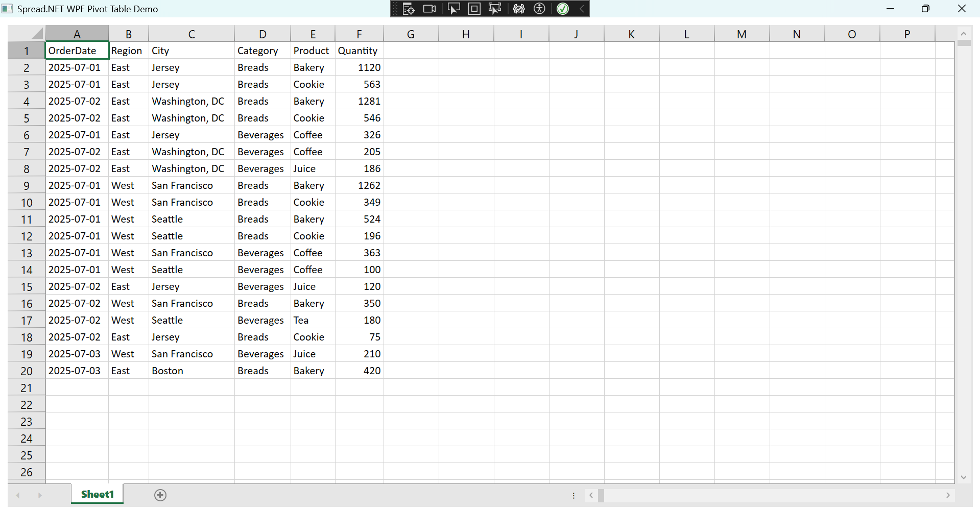
Task: Select column A header
Action: [77, 34]
